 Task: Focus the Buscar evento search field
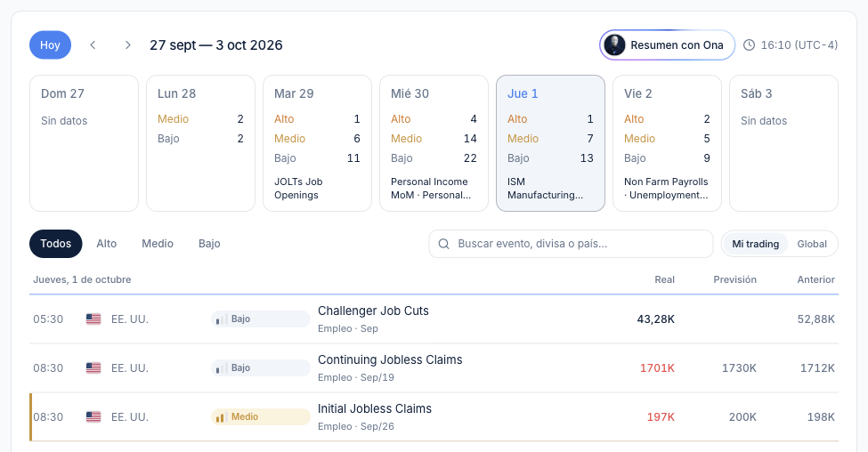571,244
